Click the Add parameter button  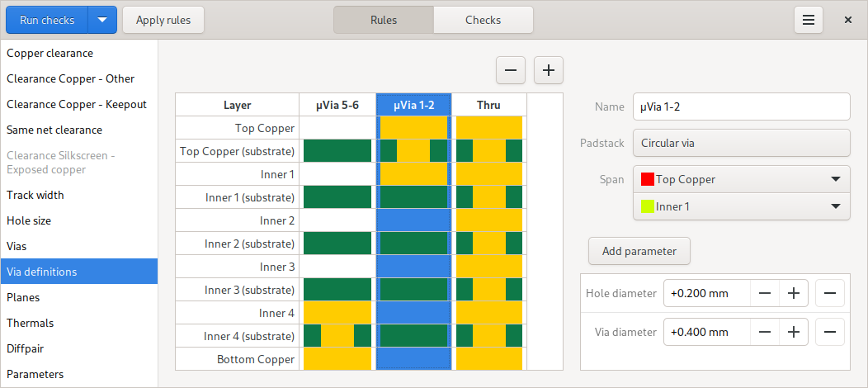[x=639, y=251]
